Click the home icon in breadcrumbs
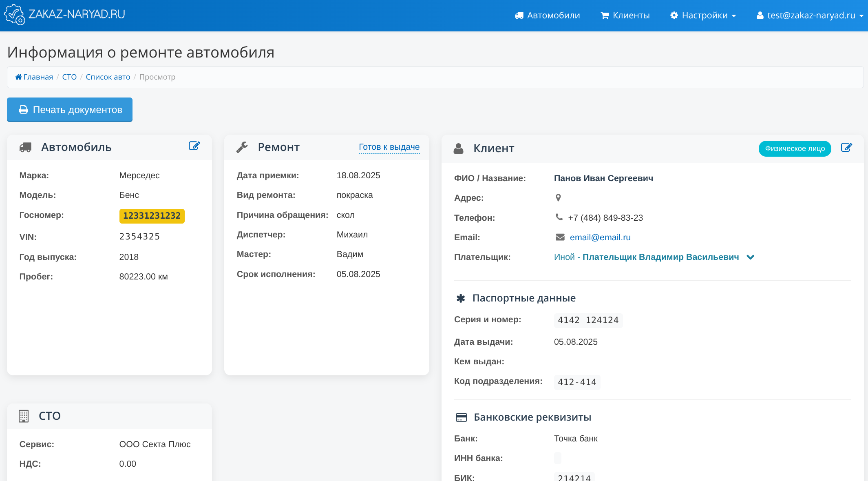This screenshot has width=868, height=481. tap(18, 77)
